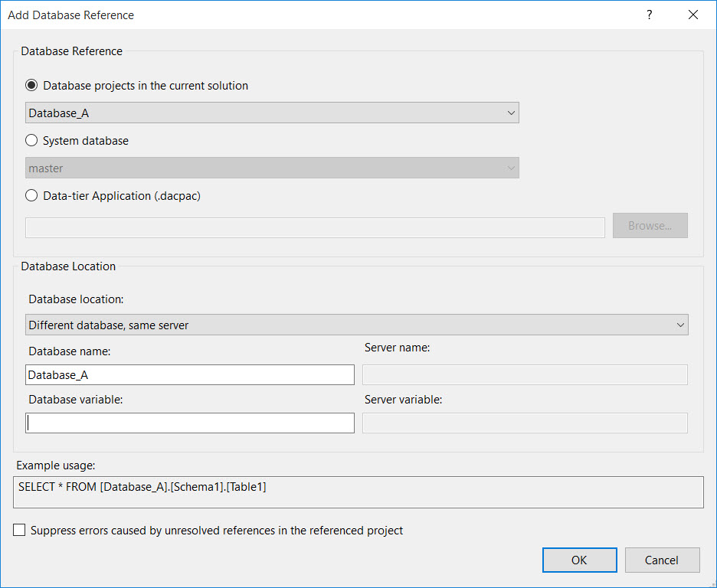This screenshot has height=588, width=717.
Task: Expand the master system database dropdown
Action: 272,168
